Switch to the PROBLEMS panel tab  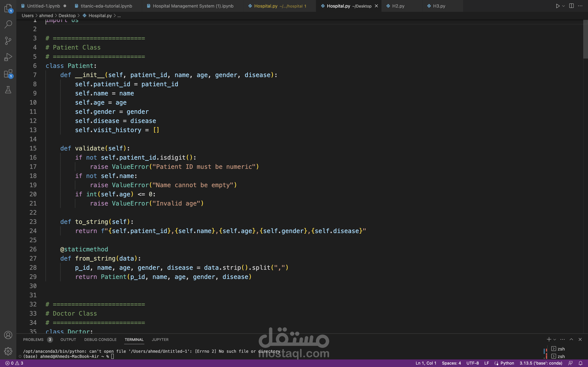pos(33,339)
